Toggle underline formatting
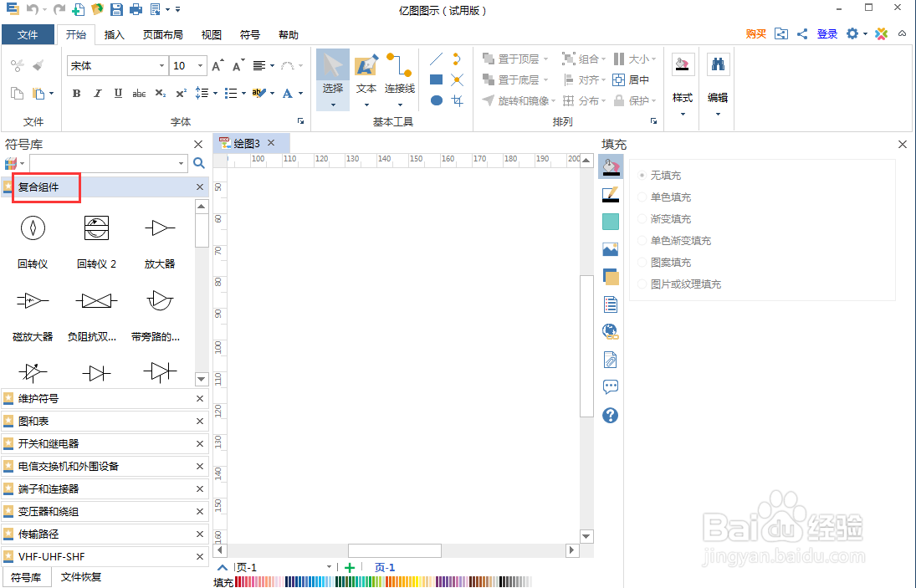Screen dimensions: 916x588 pyautogui.click(x=118, y=94)
